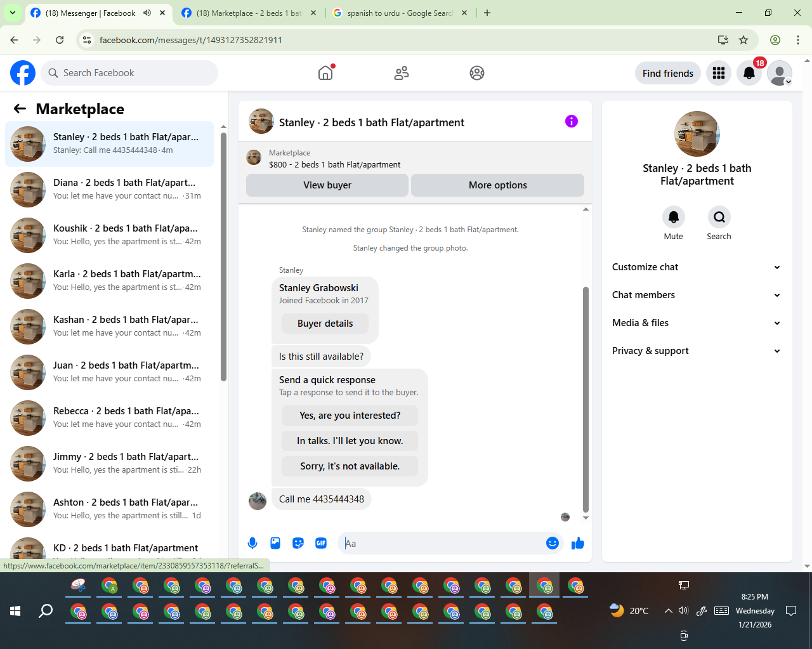Image resolution: width=812 pixels, height=649 pixels.
Task: Open the Home feed icon
Action: [x=325, y=73]
